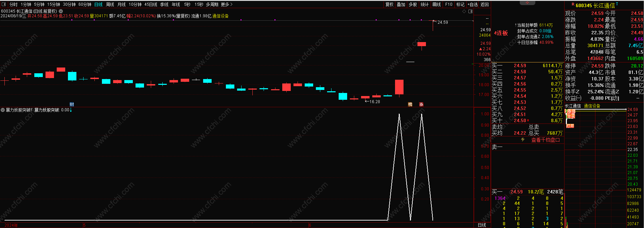This screenshot has width=644, height=228.
Task: Click 换手 15.36% value
Action: pyautogui.click(x=596, y=85)
